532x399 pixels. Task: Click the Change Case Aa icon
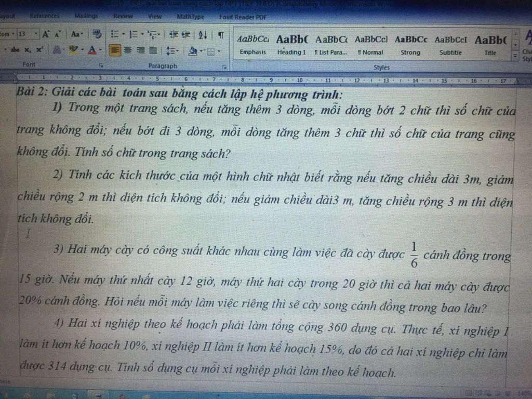tap(76, 34)
